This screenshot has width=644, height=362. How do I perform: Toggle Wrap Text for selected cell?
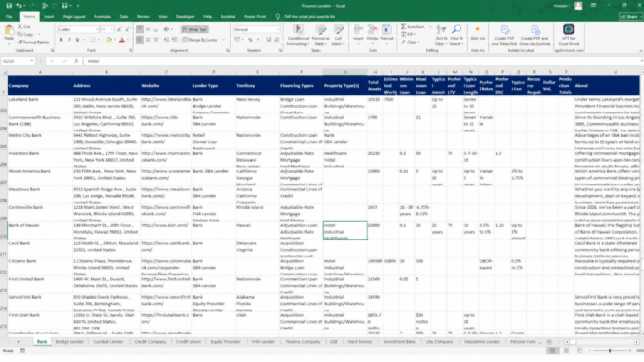pyautogui.click(x=195, y=29)
